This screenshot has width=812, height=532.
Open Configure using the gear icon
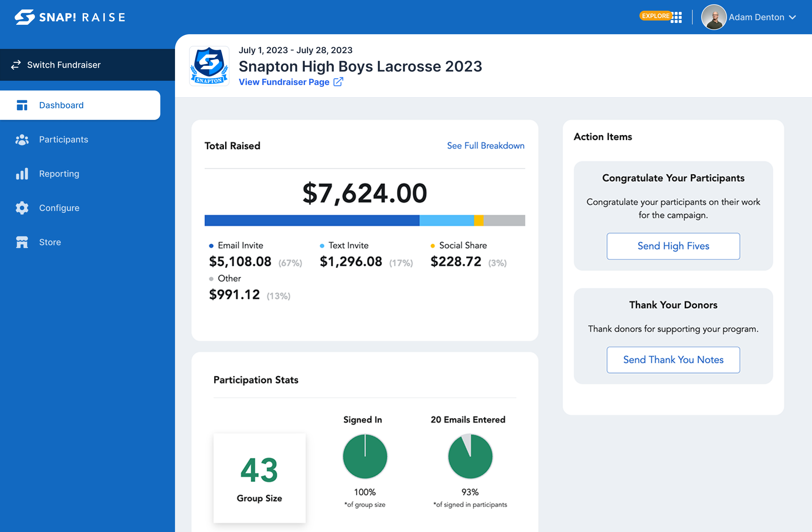(x=22, y=208)
